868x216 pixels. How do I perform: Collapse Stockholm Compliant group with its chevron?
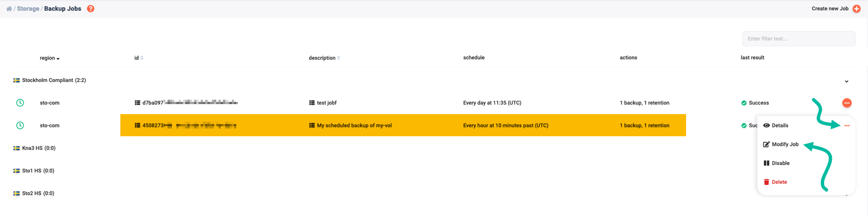(x=846, y=81)
